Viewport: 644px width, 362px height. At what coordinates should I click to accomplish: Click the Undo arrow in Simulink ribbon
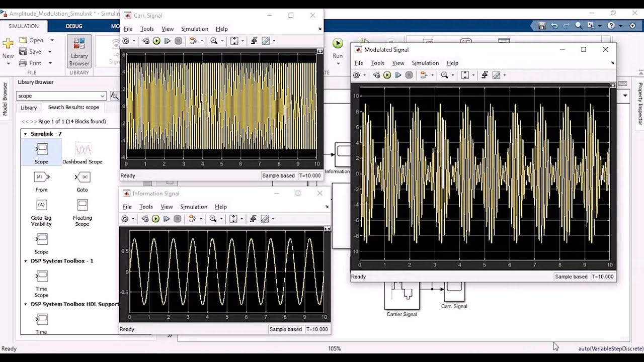pos(554,26)
